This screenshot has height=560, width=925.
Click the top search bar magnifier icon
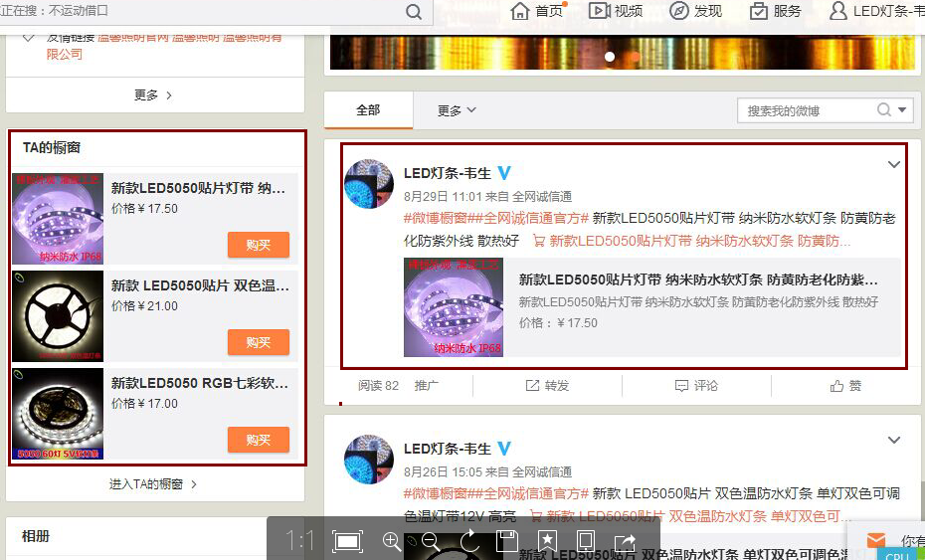pos(415,12)
